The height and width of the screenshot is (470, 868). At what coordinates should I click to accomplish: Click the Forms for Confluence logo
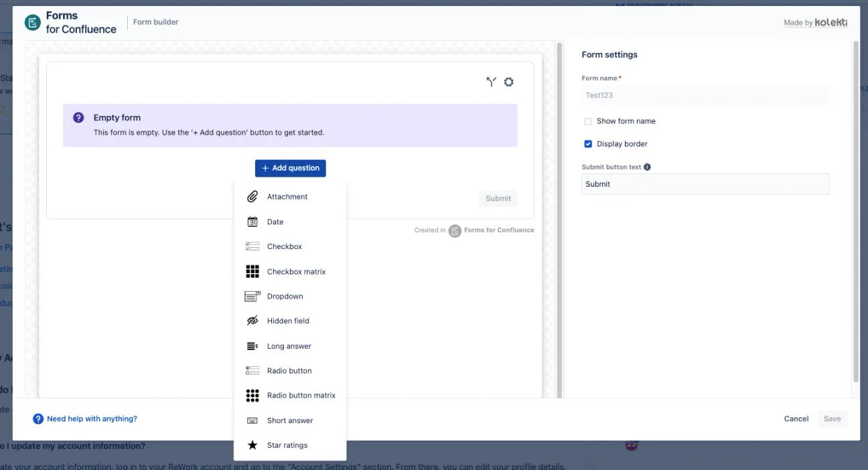[x=32, y=21]
